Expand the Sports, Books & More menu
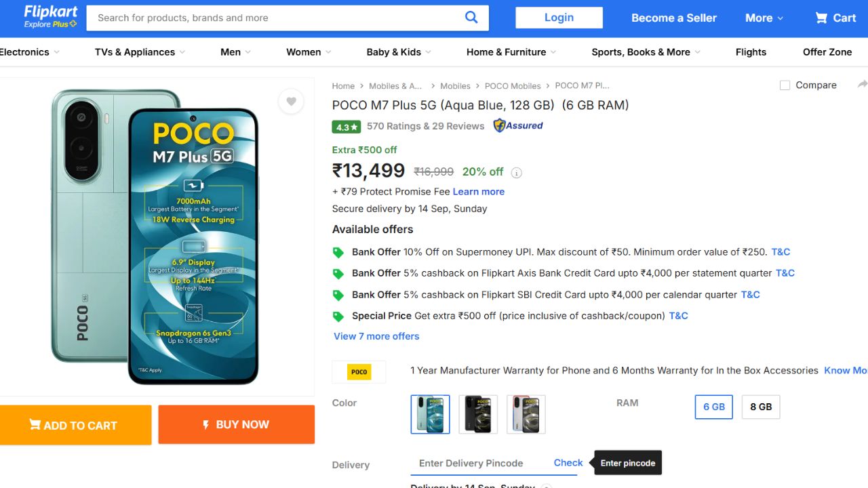Image resolution: width=868 pixels, height=488 pixels. click(646, 52)
